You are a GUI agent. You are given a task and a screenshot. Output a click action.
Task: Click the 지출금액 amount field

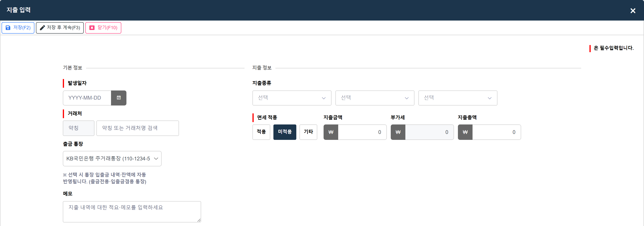[362, 132]
